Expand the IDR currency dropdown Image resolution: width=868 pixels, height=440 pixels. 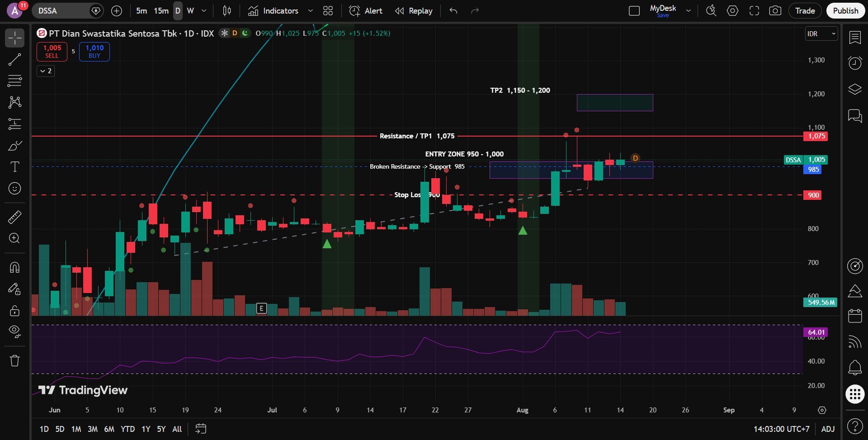821,34
